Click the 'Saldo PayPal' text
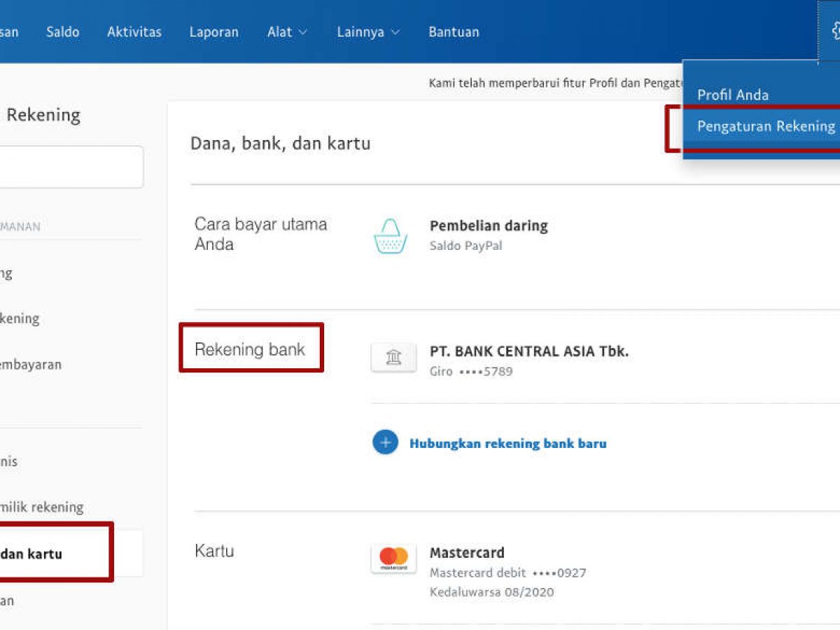 tap(465, 246)
